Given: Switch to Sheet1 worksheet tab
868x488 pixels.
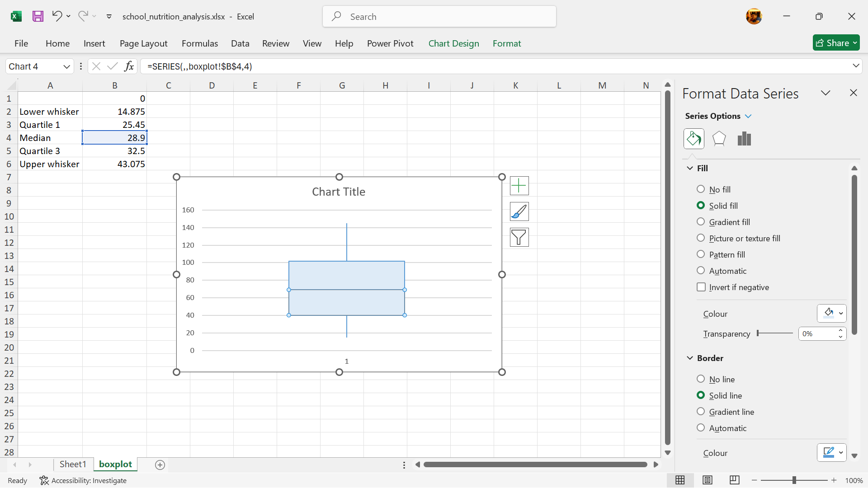Looking at the screenshot, I should (x=73, y=465).
